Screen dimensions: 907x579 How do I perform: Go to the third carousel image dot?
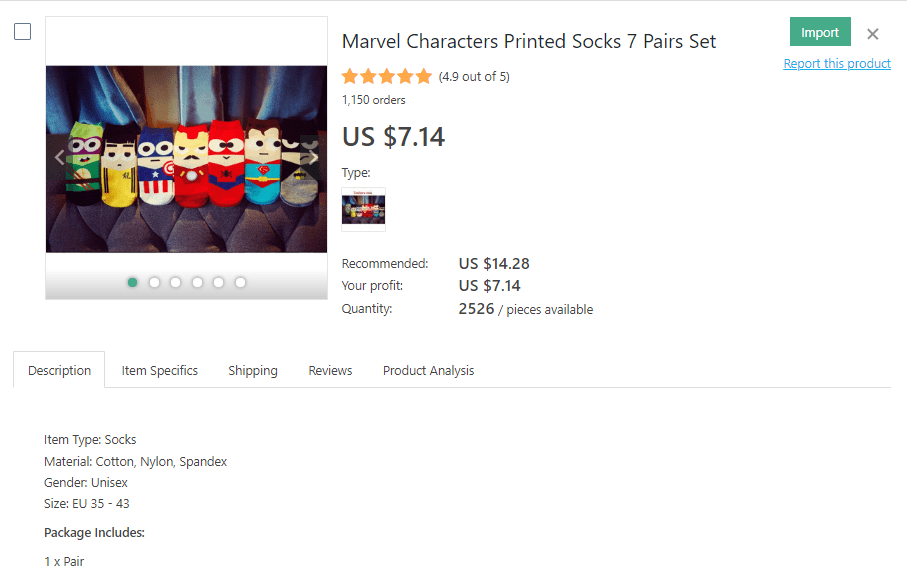[176, 282]
